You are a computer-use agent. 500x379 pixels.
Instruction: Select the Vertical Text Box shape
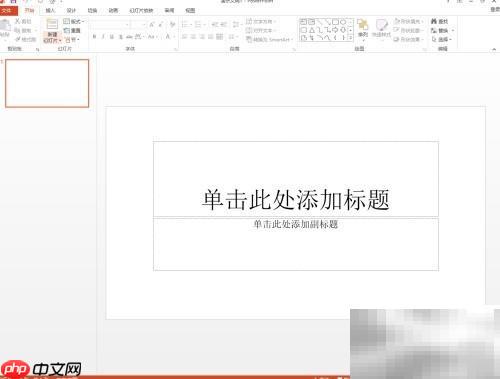point(312,22)
